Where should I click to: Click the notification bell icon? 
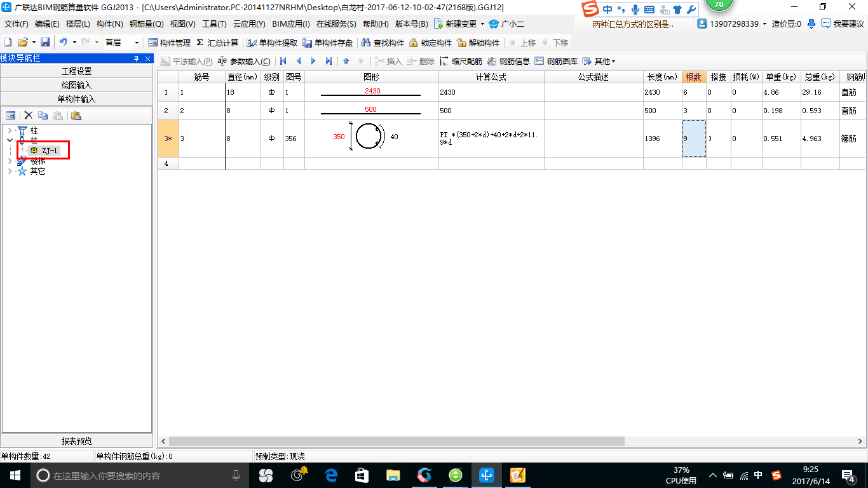click(811, 24)
